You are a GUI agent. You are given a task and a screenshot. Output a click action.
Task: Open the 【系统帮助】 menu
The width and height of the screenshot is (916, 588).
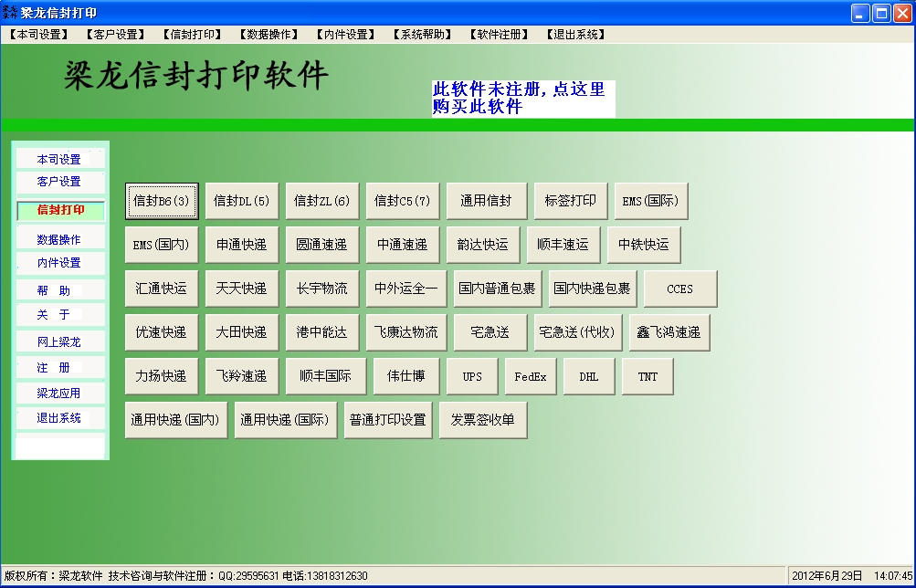(x=422, y=35)
